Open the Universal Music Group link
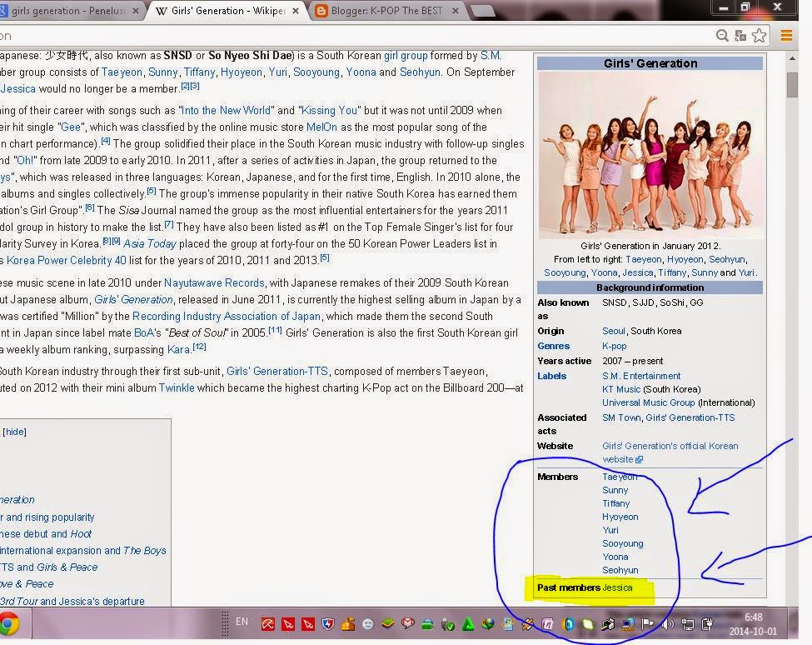The height and width of the screenshot is (645, 812). click(649, 402)
